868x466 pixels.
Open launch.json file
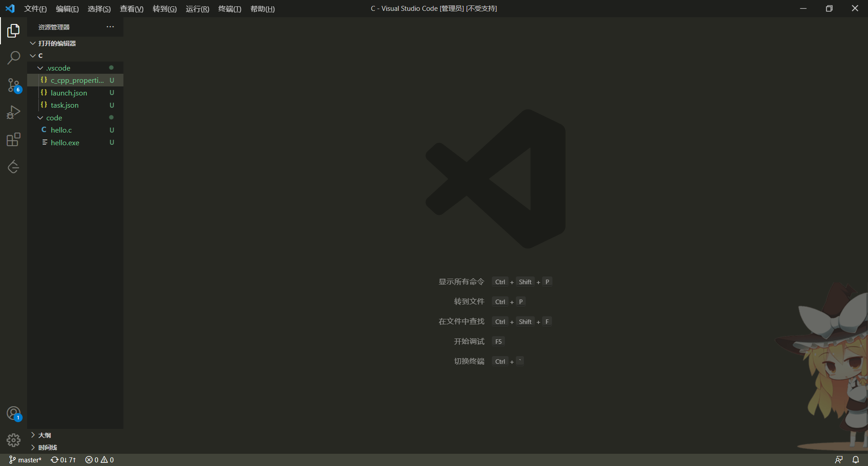pyautogui.click(x=75, y=93)
